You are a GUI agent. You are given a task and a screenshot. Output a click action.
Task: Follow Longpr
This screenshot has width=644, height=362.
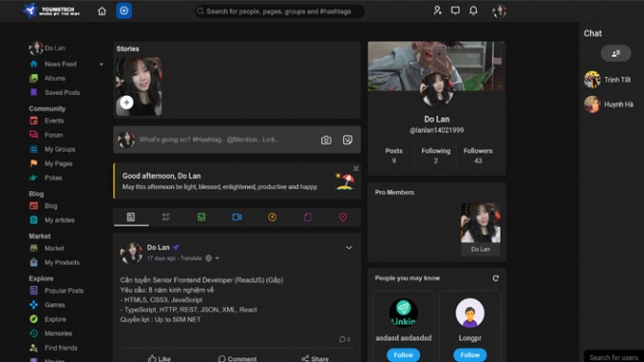470,355
